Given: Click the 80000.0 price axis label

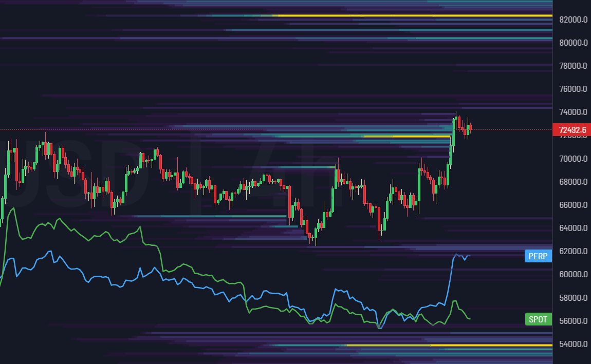Looking at the screenshot, I should click(x=573, y=43).
